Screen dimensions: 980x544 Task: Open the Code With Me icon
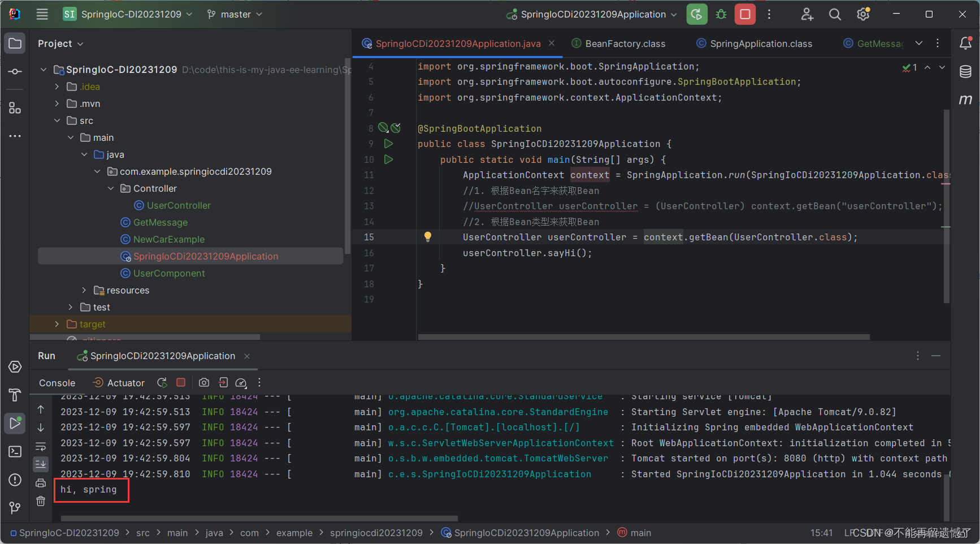coord(807,14)
